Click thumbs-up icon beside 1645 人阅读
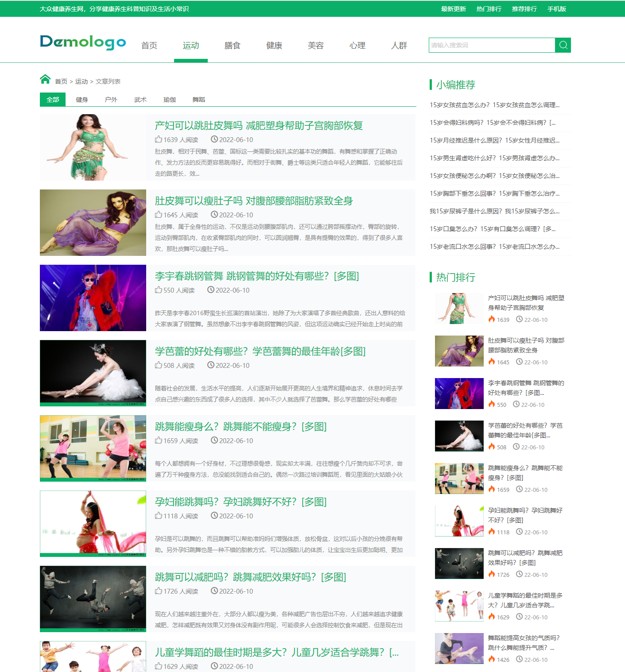Screen dimensions: 625x672 coord(158,215)
